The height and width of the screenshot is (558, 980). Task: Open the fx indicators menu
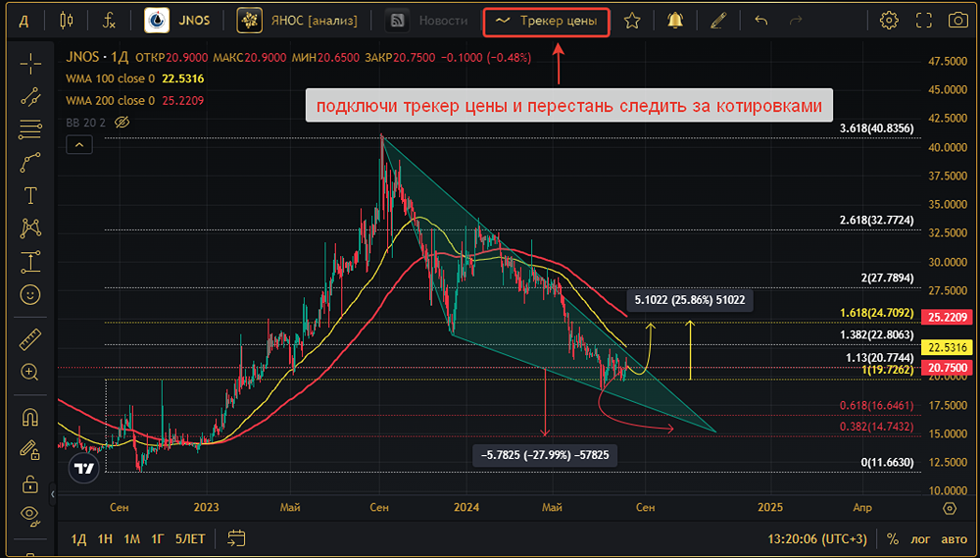tap(109, 21)
